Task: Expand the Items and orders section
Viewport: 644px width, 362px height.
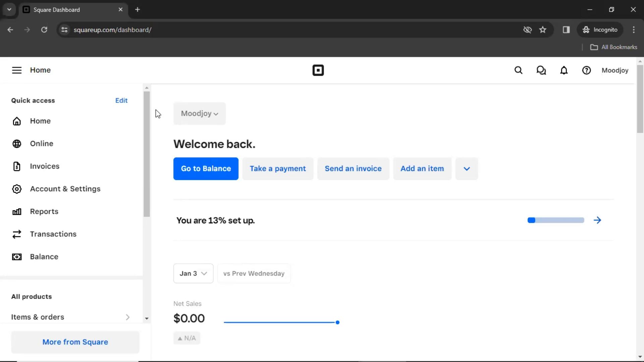Action: (x=128, y=317)
